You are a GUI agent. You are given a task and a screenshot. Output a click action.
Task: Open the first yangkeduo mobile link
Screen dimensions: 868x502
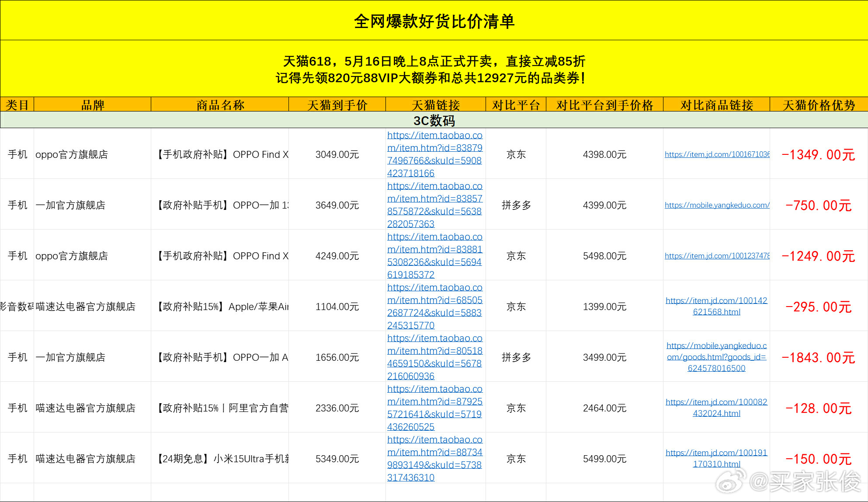717,205
